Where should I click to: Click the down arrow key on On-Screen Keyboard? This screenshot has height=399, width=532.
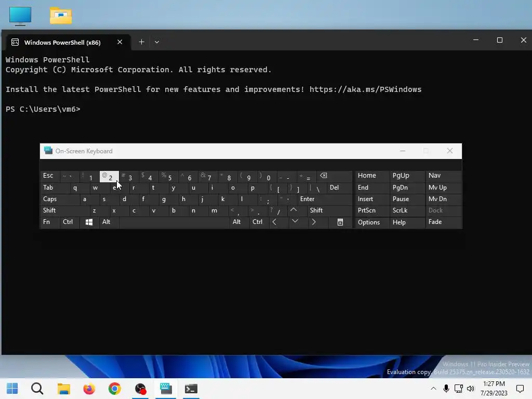pyautogui.click(x=295, y=222)
